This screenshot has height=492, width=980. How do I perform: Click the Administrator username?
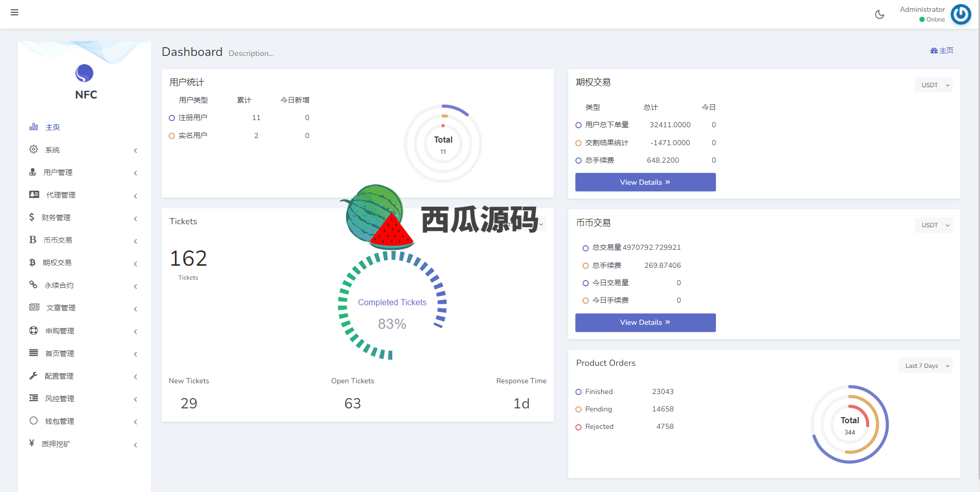pos(922,9)
